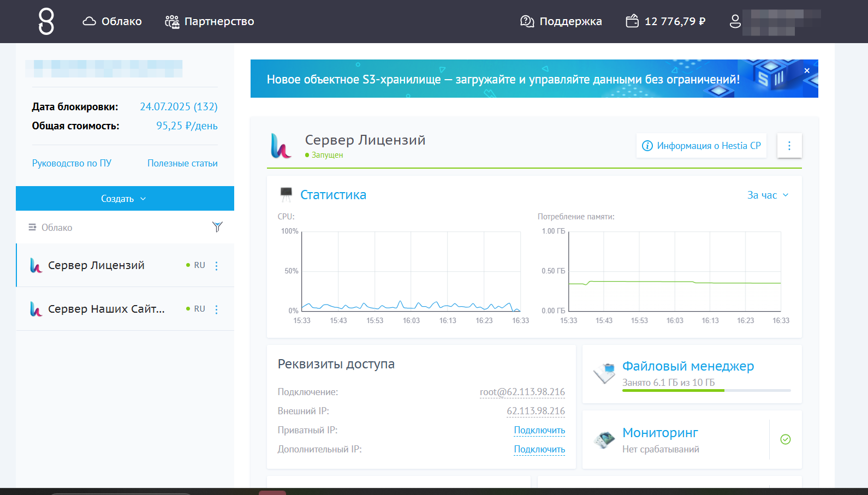Click Информация о Hestia CP button

(x=701, y=146)
